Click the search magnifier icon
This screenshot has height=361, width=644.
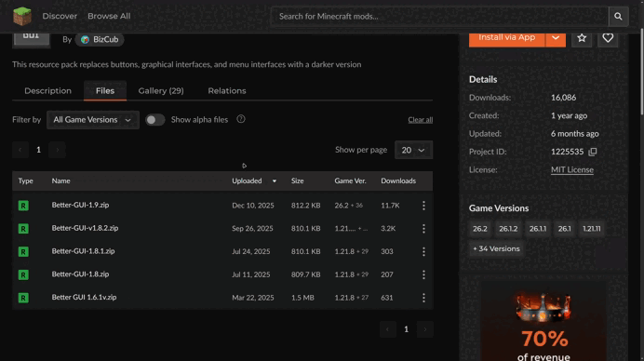(x=618, y=17)
